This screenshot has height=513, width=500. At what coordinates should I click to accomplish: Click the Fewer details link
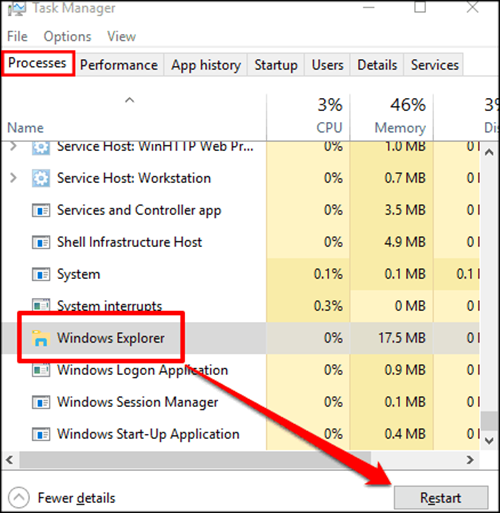[76, 498]
